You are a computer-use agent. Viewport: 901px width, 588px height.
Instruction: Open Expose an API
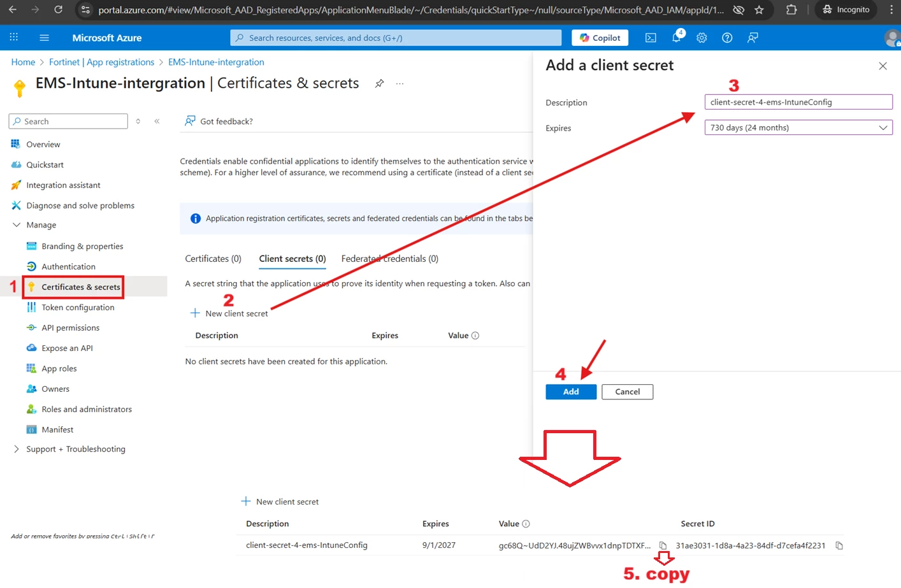[x=67, y=348]
